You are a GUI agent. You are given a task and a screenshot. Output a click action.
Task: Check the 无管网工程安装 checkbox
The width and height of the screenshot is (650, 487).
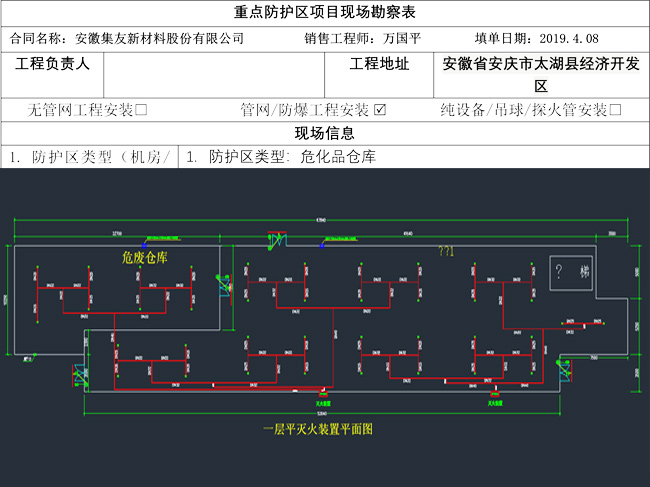click(x=141, y=110)
